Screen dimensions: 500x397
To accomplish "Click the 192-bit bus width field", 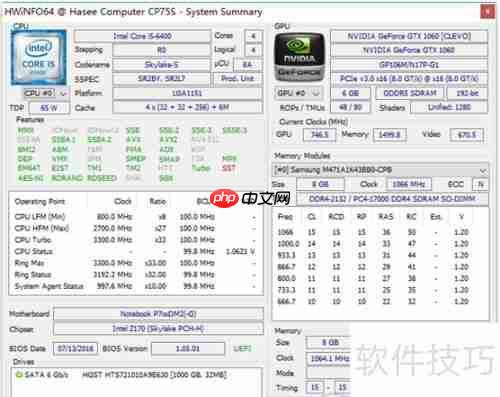I will pyautogui.click(x=467, y=93).
